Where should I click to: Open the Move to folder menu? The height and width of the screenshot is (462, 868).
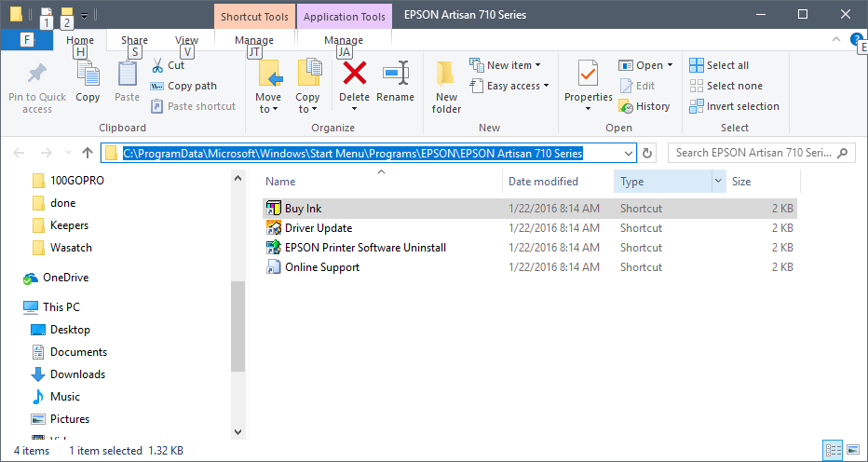268,87
